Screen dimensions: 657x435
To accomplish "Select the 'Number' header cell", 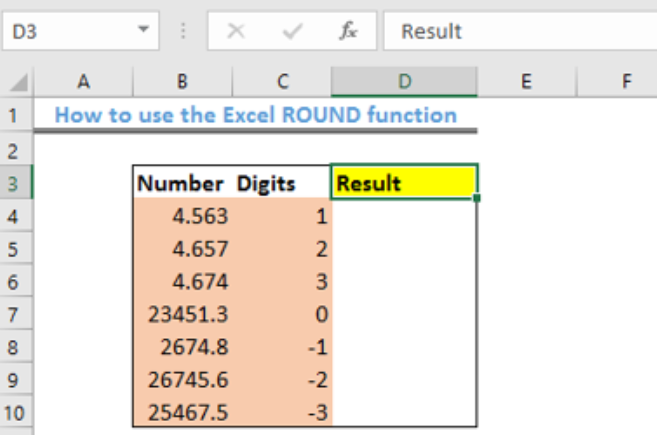I will coord(183,183).
